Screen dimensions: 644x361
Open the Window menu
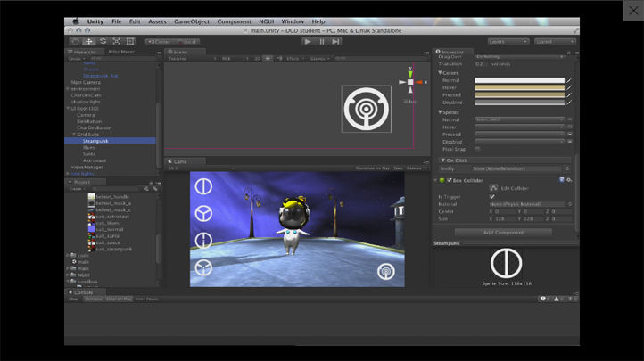[293, 21]
